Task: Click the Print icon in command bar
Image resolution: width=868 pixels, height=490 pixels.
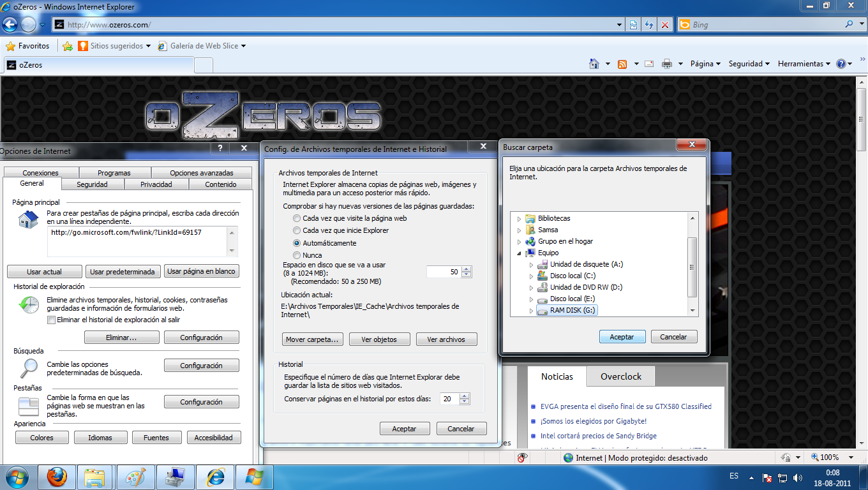Action: [x=667, y=64]
